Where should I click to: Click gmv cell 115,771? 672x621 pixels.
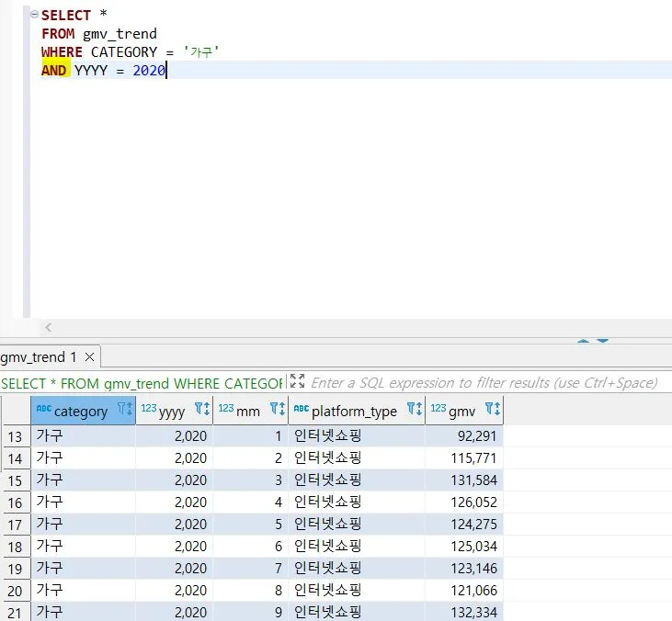pos(464,458)
